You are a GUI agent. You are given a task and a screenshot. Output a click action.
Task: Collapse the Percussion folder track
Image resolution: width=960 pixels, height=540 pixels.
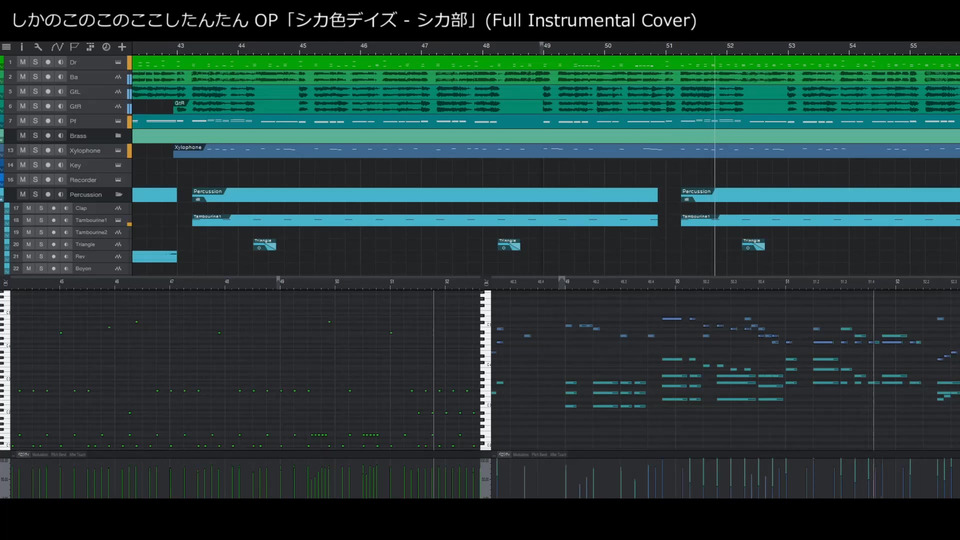pyautogui.click(x=118, y=194)
